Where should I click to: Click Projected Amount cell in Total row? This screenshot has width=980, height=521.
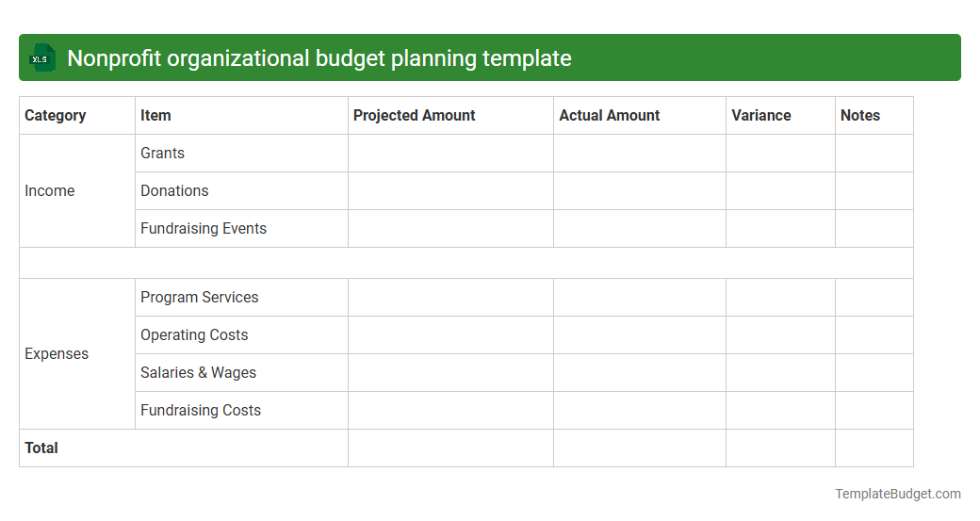[450, 448]
